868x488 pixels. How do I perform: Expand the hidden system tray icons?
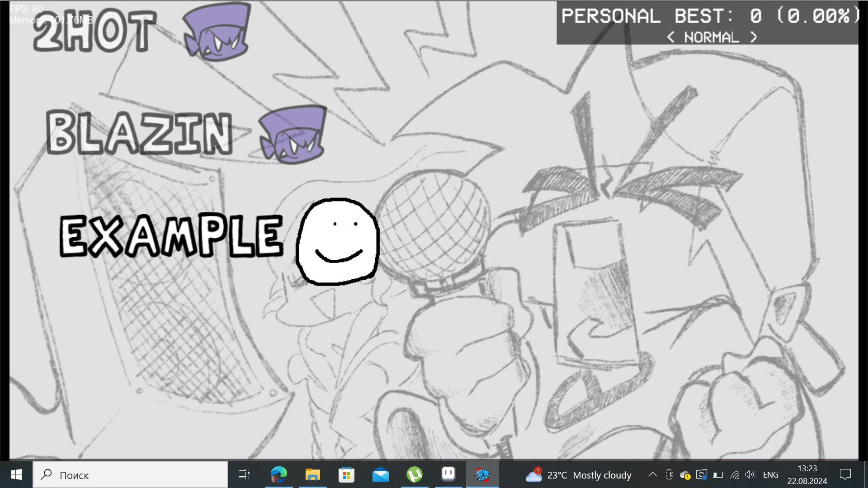coord(653,474)
